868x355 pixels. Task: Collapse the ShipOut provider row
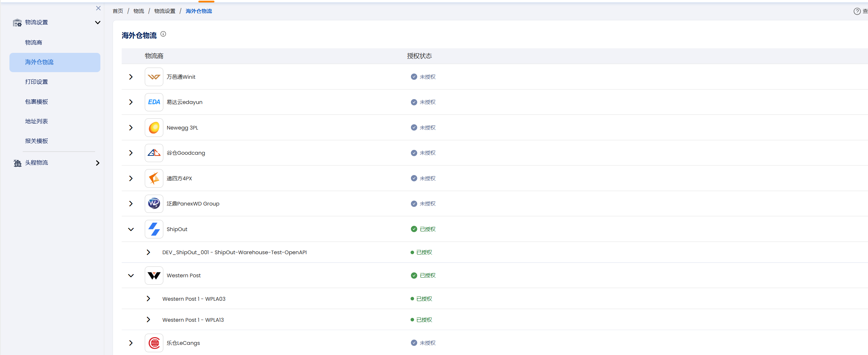click(x=131, y=229)
